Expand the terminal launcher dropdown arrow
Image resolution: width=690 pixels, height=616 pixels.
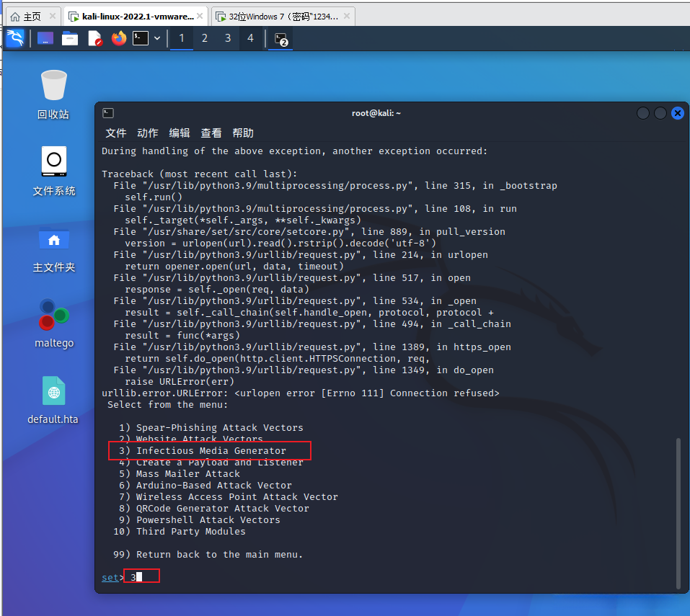[157, 39]
